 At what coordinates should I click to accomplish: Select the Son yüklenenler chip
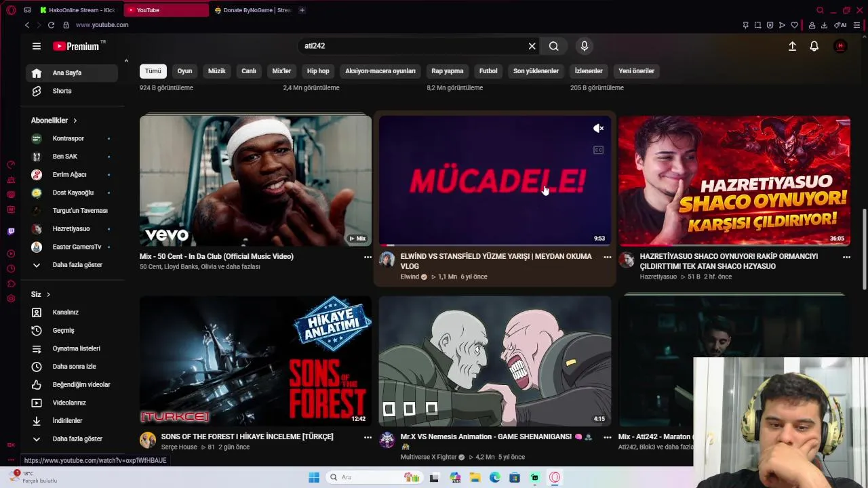(x=536, y=70)
